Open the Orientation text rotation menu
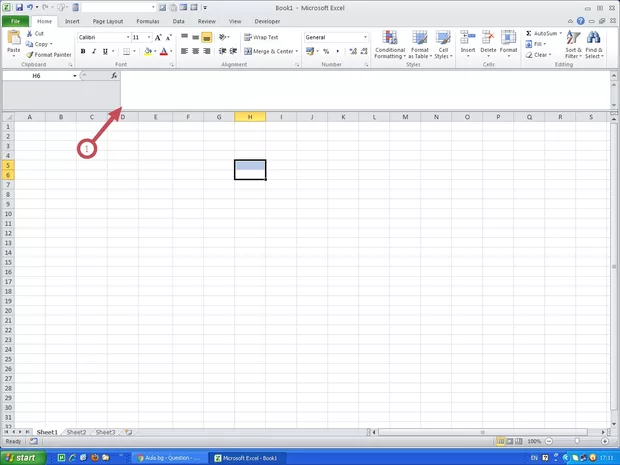The width and height of the screenshot is (620, 465). point(224,38)
